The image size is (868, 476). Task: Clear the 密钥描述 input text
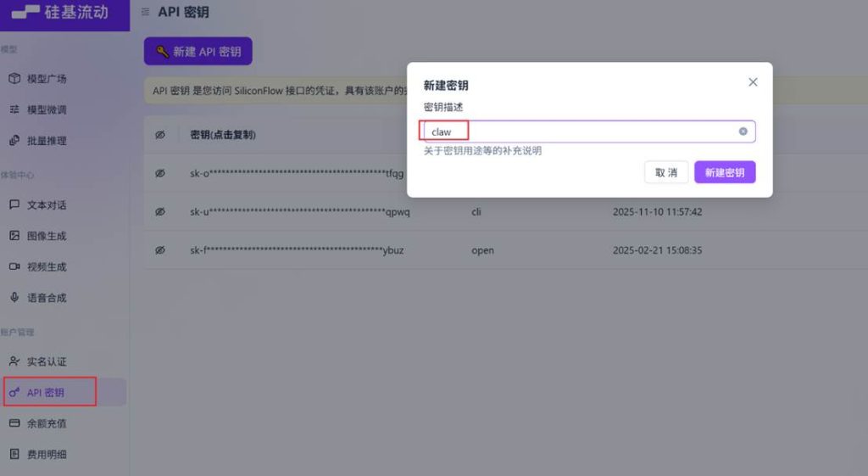tap(743, 132)
